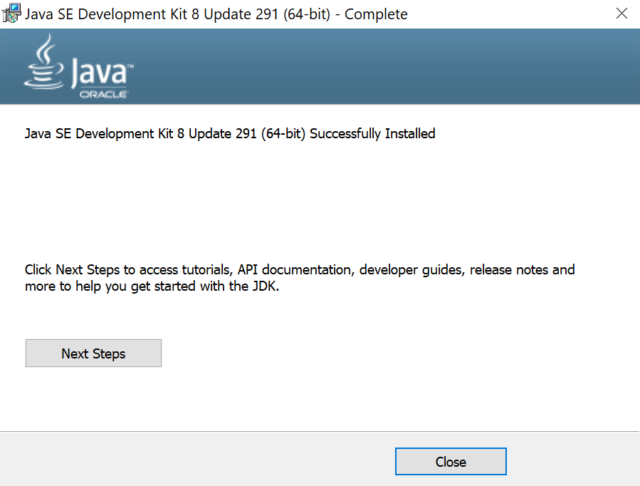Click the (64-bit) text in success message
640x486 pixels.
coord(283,133)
